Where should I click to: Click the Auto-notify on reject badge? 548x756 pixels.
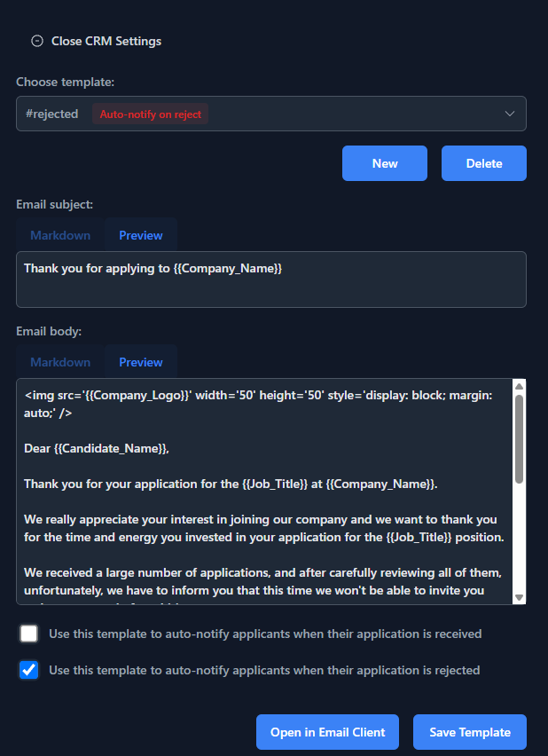[x=151, y=114]
